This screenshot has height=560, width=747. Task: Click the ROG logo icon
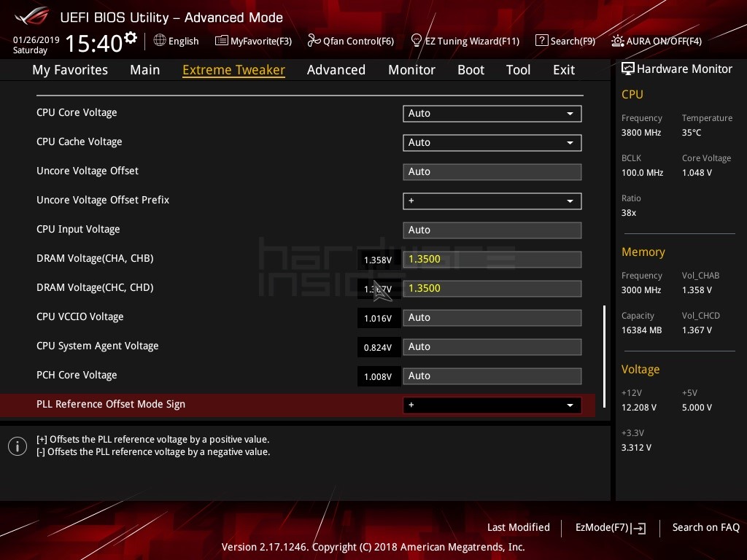pyautogui.click(x=31, y=17)
